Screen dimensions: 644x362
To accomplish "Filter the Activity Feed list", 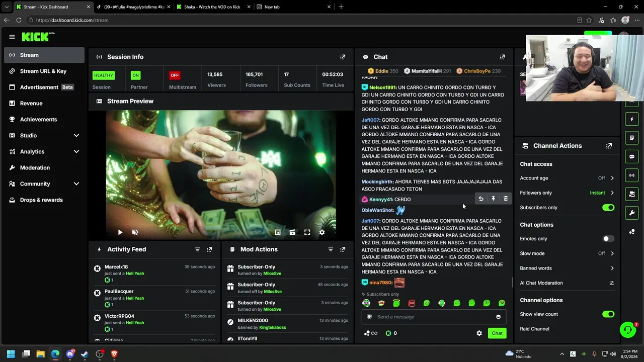I will coord(197,249).
